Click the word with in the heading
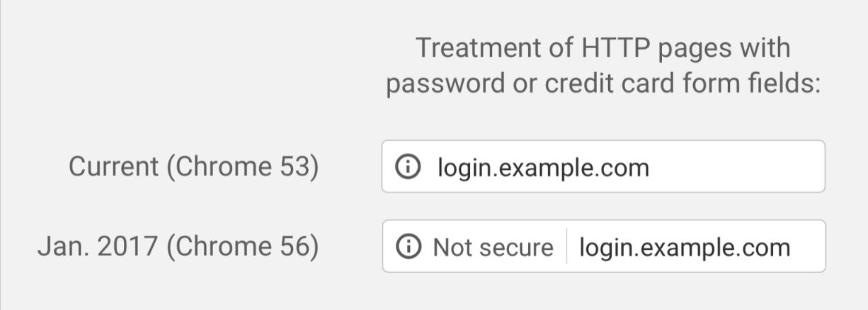Image resolution: width=868 pixels, height=310 pixels. point(765,48)
